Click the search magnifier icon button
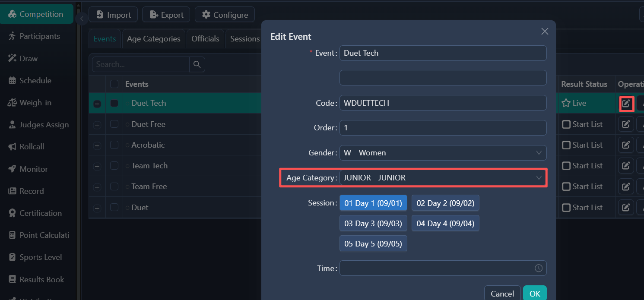644x300 pixels. click(x=197, y=64)
